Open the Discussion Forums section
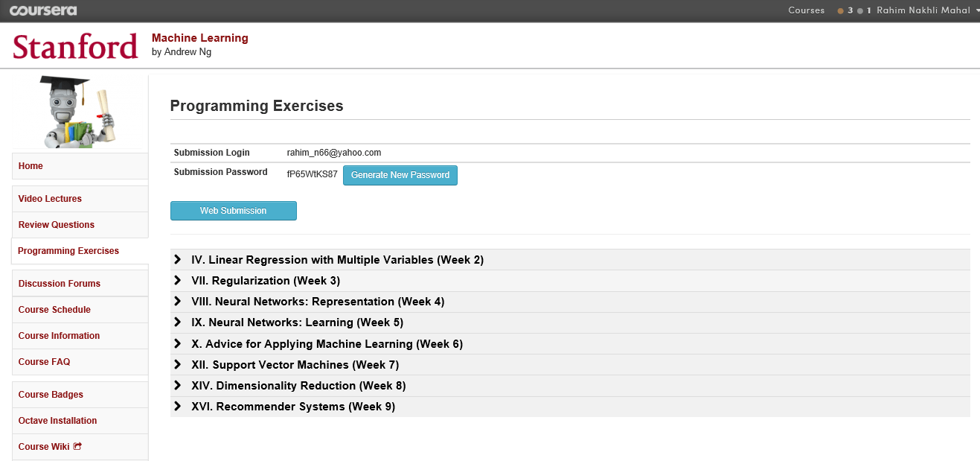Screen dimensions: 980x461 pyautogui.click(x=59, y=283)
